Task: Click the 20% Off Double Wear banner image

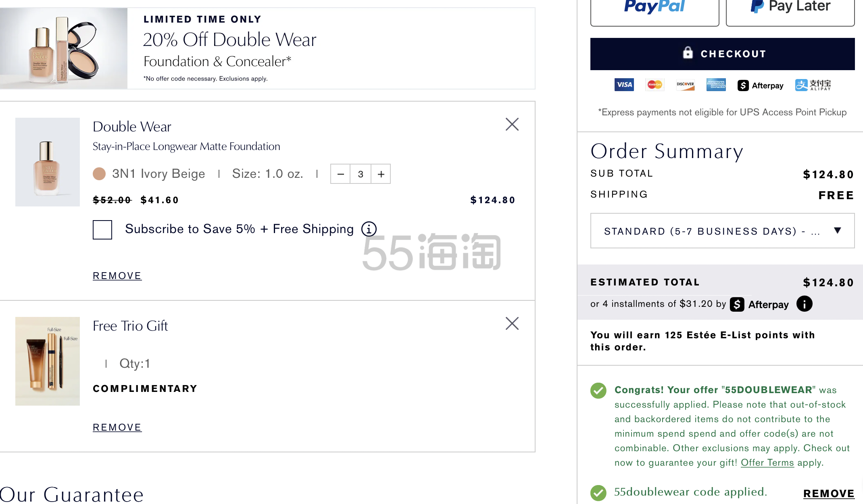Action: point(64,48)
